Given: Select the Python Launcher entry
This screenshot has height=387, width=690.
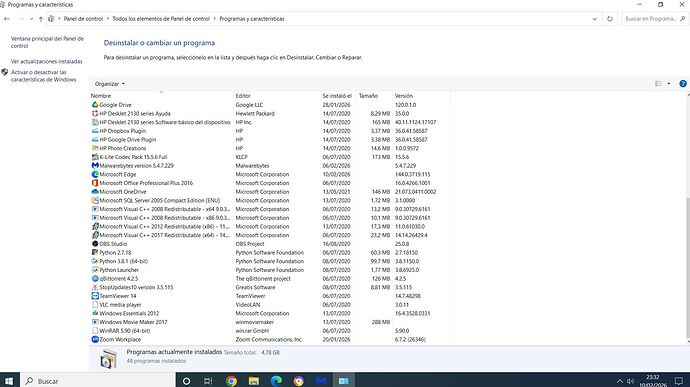Looking at the screenshot, I should click(x=270, y=270).
